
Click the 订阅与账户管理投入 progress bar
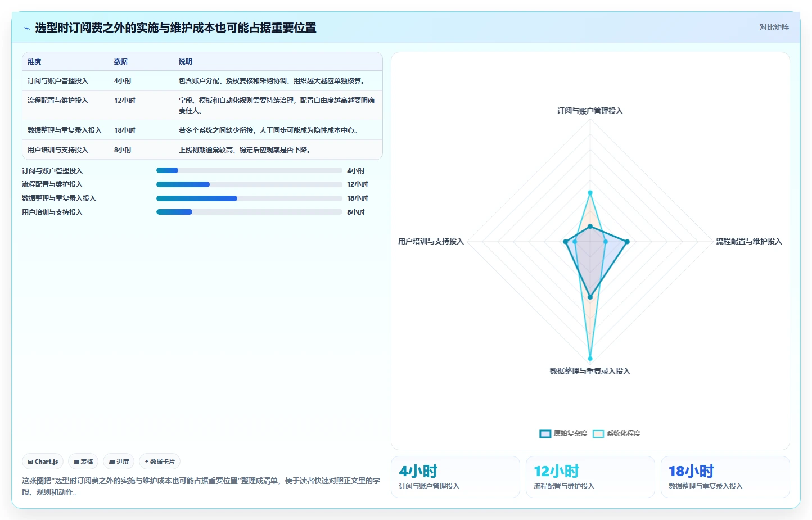pos(249,170)
